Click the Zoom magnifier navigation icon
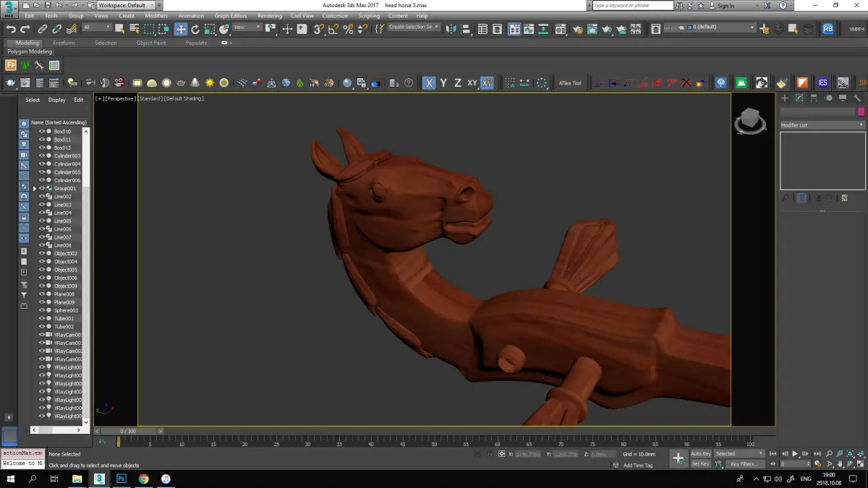Viewport: 868px width, 488px height. [830, 454]
